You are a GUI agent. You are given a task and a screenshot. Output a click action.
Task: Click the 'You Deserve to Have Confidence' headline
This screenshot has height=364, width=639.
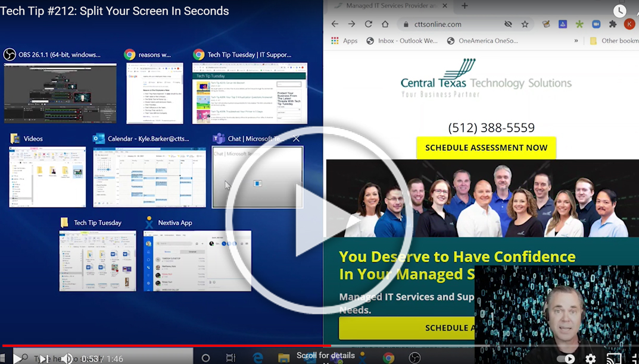[457, 265]
